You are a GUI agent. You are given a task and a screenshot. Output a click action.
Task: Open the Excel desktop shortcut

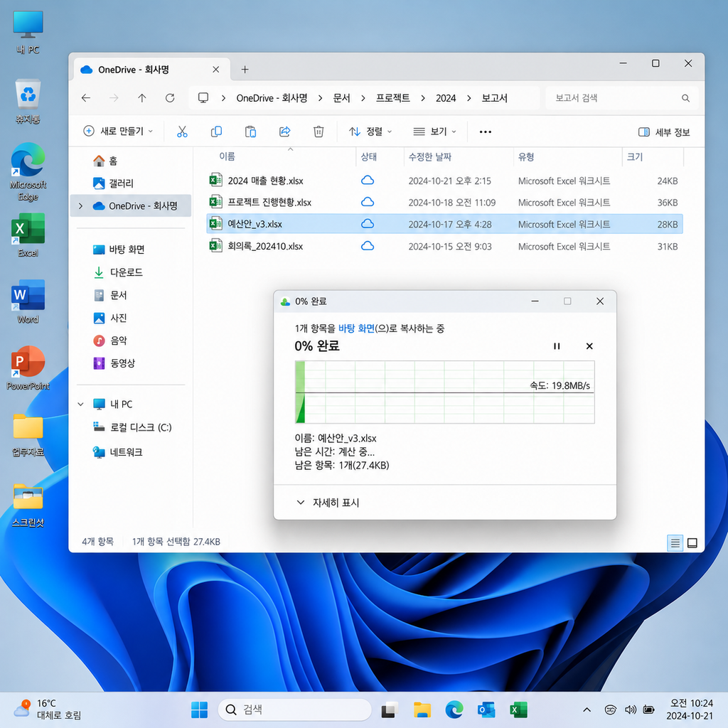point(28,235)
